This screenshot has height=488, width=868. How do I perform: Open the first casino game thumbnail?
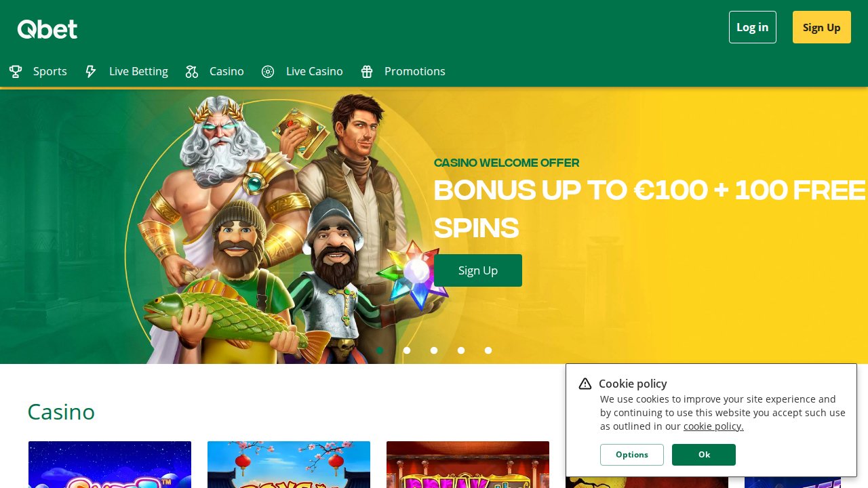pos(110,465)
